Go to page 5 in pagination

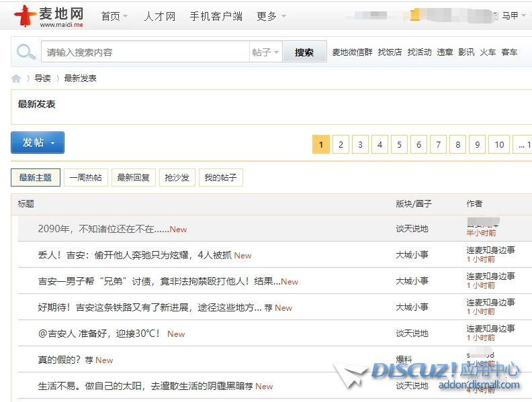click(399, 144)
